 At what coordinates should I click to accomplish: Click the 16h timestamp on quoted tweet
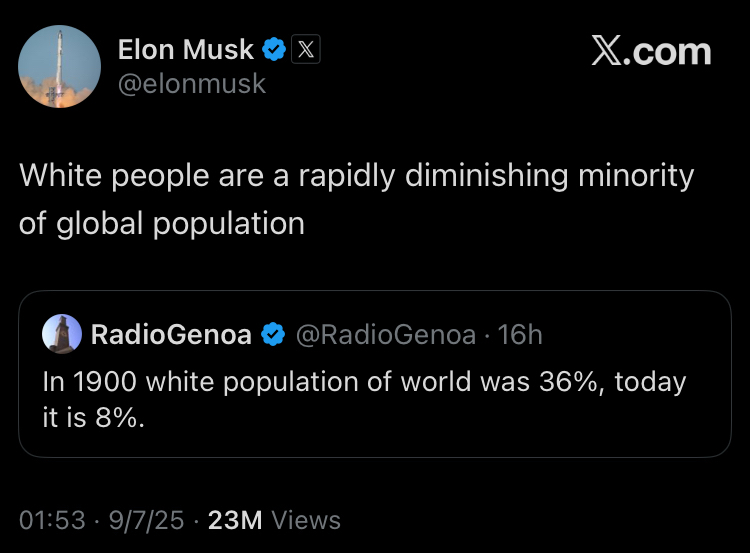tap(520, 334)
